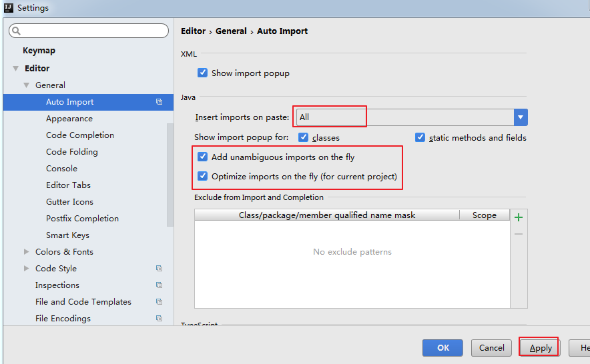Click the project-level icon beside File and Code Templates
This screenshot has height=364, width=590.
coord(159,301)
